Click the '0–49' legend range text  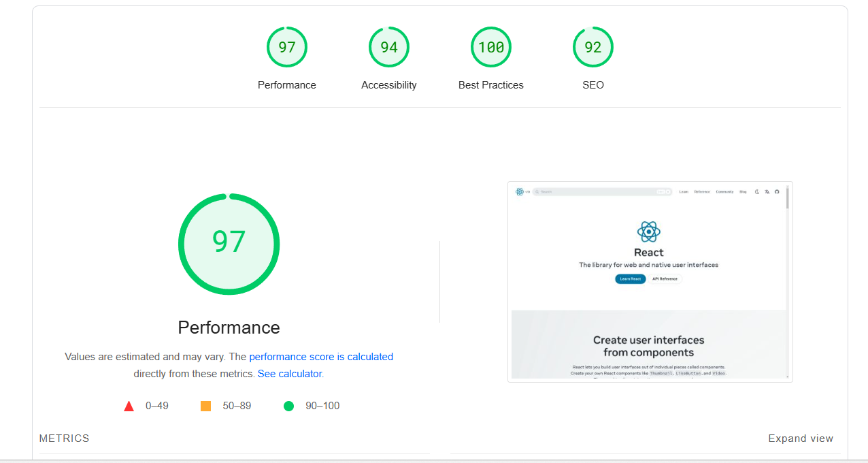tap(156, 406)
